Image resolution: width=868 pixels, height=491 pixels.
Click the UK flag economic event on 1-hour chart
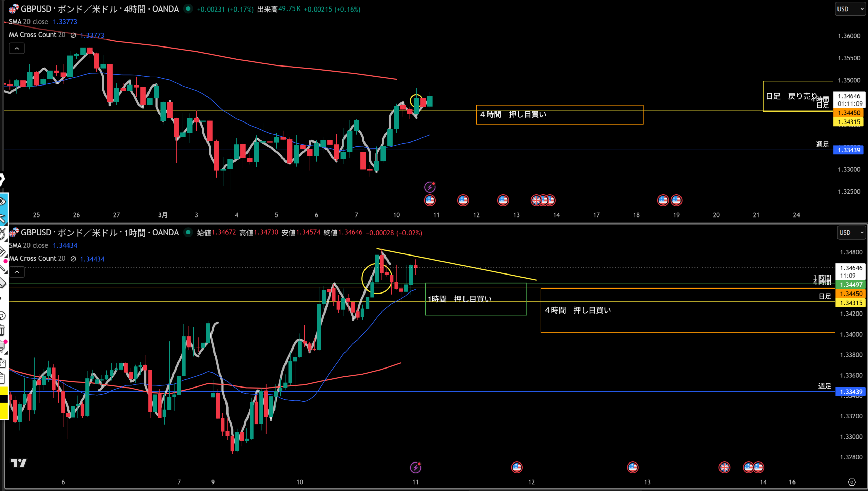coord(724,467)
